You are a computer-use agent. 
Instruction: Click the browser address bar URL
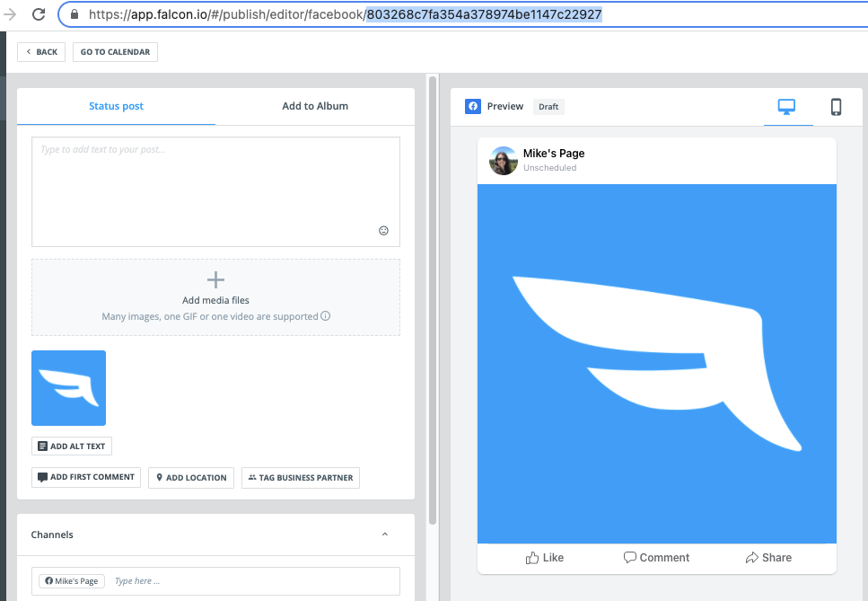pyautogui.click(x=345, y=13)
